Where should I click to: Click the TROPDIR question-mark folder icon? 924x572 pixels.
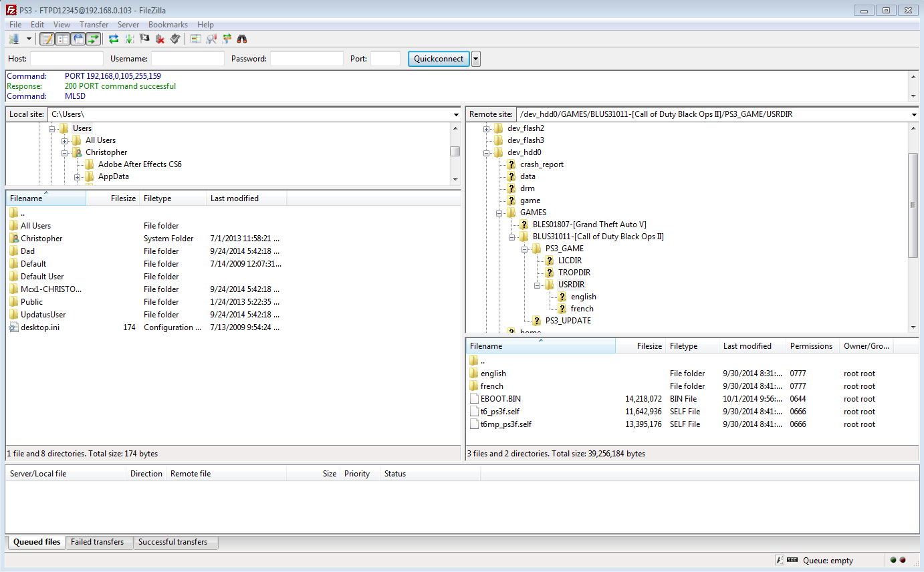point(550,273)
